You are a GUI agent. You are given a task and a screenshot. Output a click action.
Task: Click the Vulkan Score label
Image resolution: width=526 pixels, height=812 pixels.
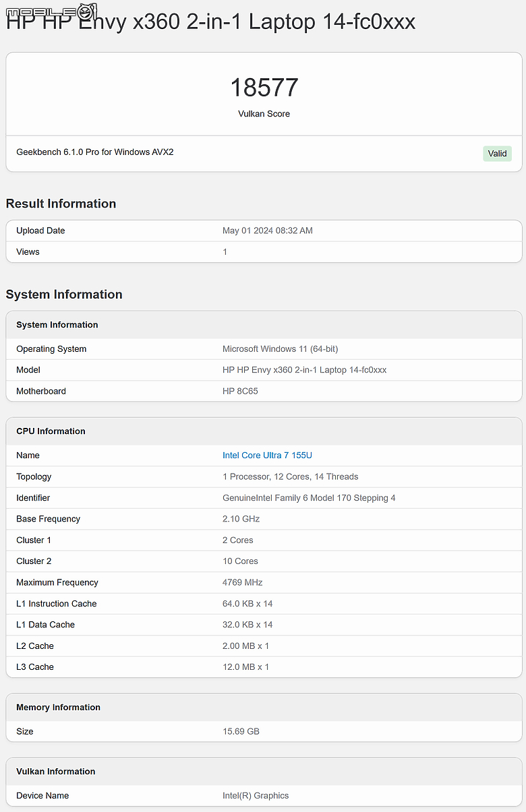coord(264,114)
